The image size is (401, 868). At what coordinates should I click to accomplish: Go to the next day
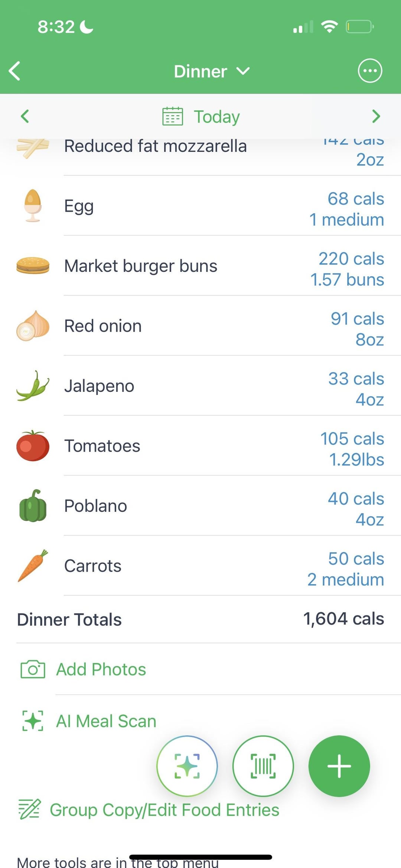pos(376,116)
